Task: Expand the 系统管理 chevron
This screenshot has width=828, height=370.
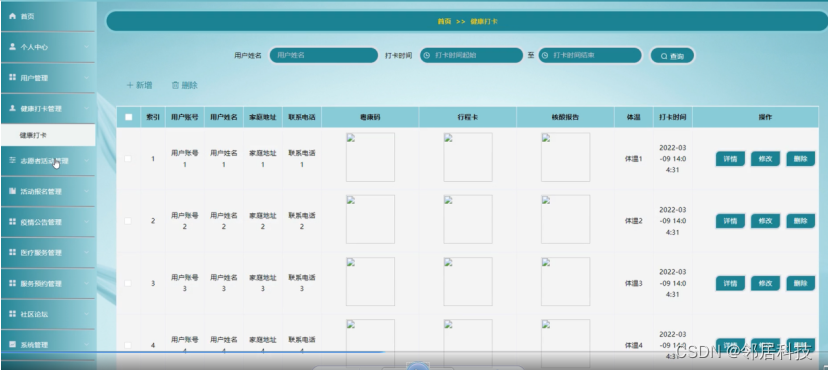Action: pos(86,345)
